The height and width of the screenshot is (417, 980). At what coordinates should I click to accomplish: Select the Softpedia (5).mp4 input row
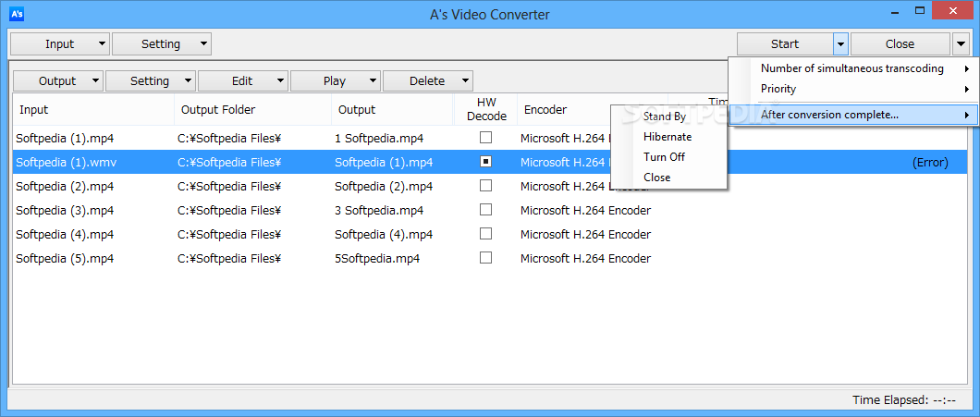65,258
